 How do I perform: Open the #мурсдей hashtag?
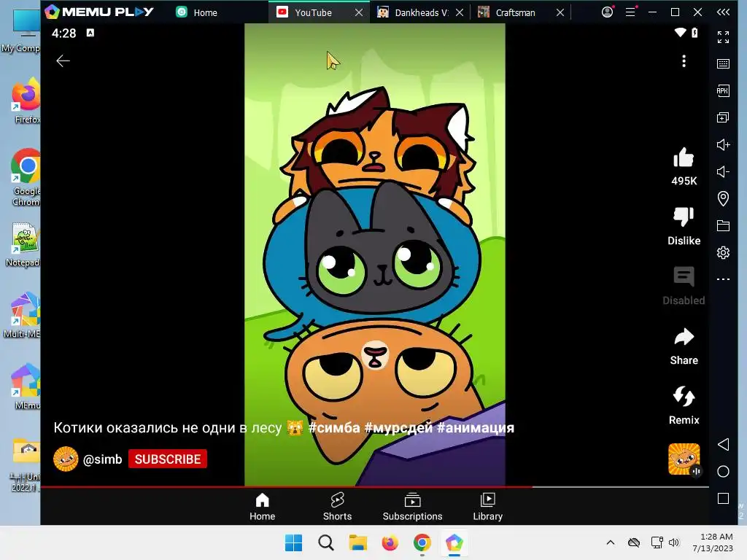coord(398,427)
